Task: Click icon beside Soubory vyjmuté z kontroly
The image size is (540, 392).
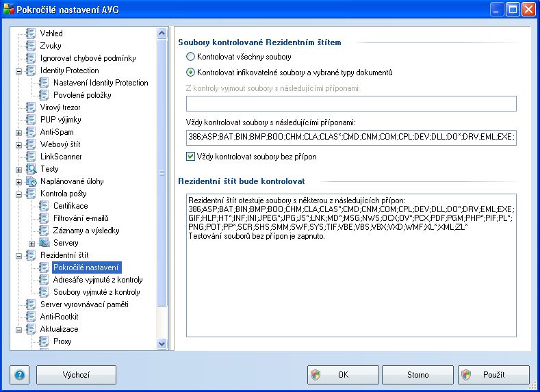Action: point(44,292)
